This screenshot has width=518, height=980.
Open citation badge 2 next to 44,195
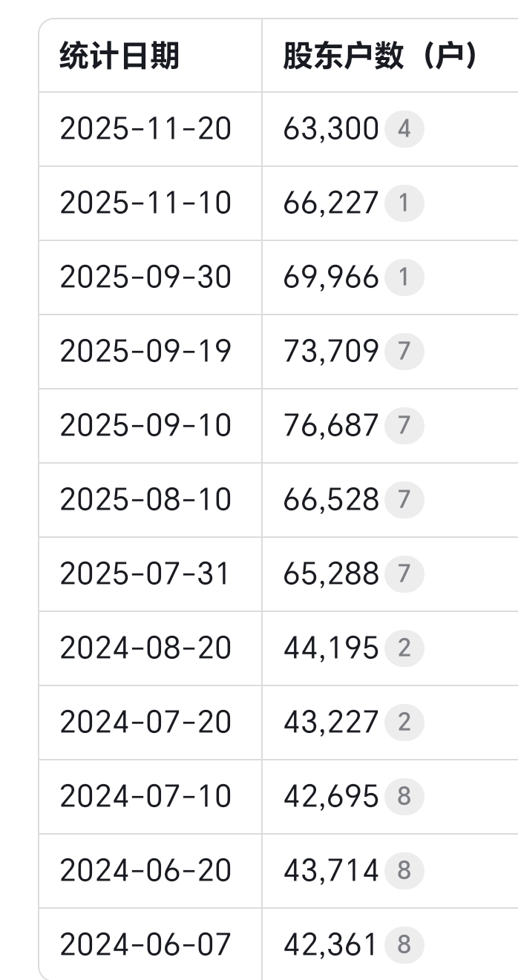pyautogui.click(x=404, y=648)
